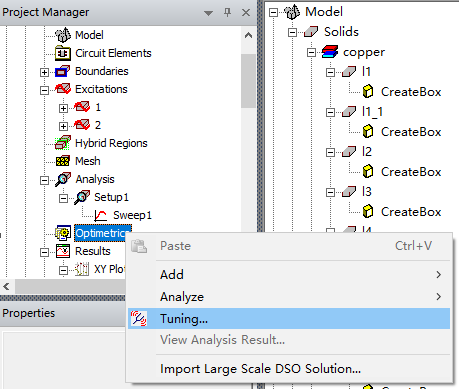This screenshot has height=389, width=459.
Task: Click the Optimetrics icon
Action: pyautogui.click(x=63, y=233)
